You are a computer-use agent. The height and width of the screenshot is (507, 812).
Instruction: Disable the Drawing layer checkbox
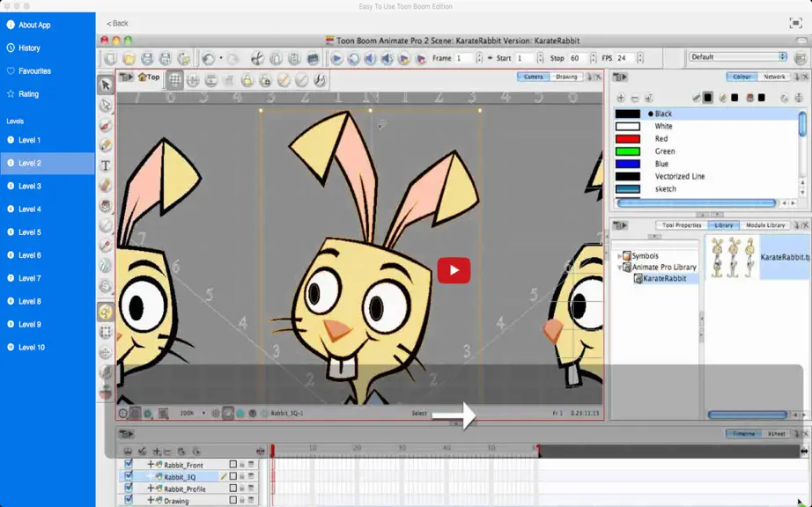click(129, 499)
